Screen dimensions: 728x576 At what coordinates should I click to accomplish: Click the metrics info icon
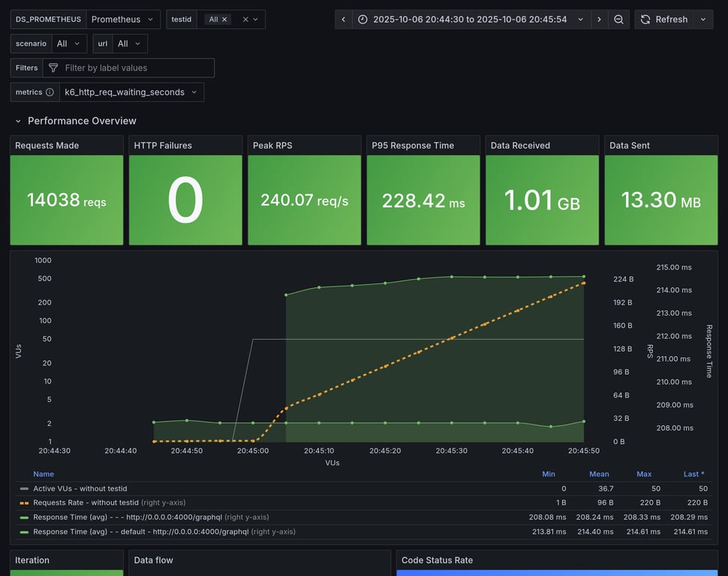(50, 92)
